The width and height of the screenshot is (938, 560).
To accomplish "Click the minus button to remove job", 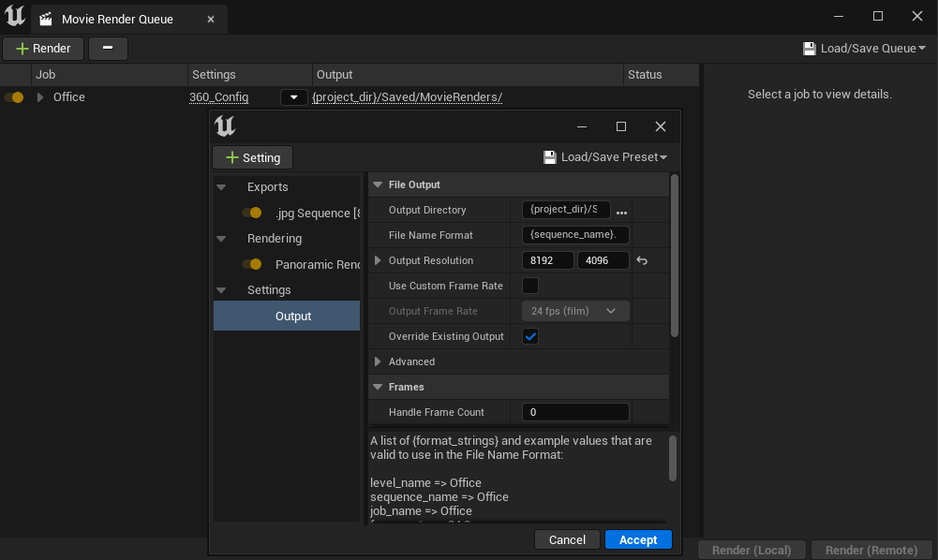I will click(108, 49).
